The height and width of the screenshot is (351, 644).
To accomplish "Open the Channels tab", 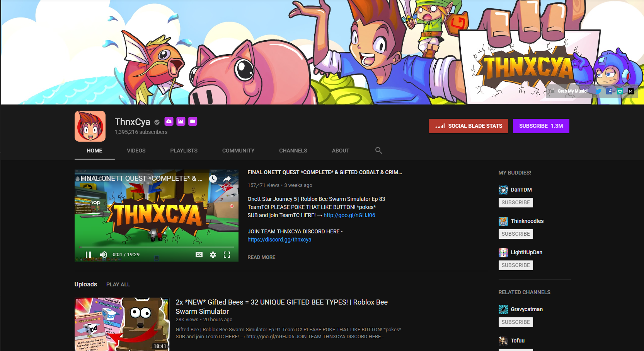I will tap(293, 151).
